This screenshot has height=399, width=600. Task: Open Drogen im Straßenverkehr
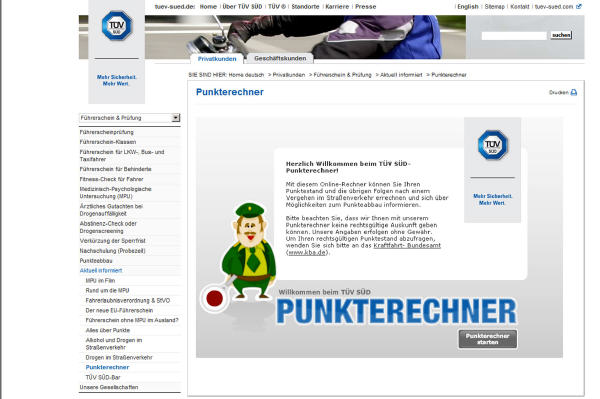point(119,357)
